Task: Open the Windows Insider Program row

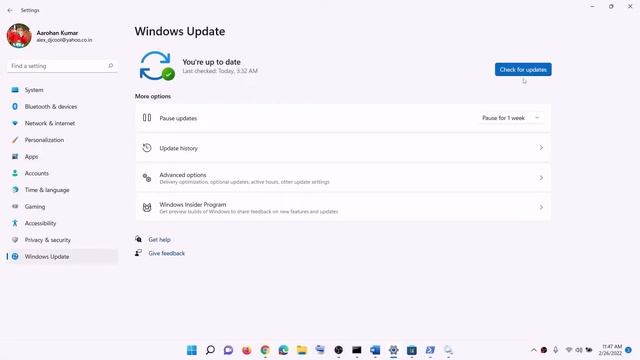Action: (343, 207)
